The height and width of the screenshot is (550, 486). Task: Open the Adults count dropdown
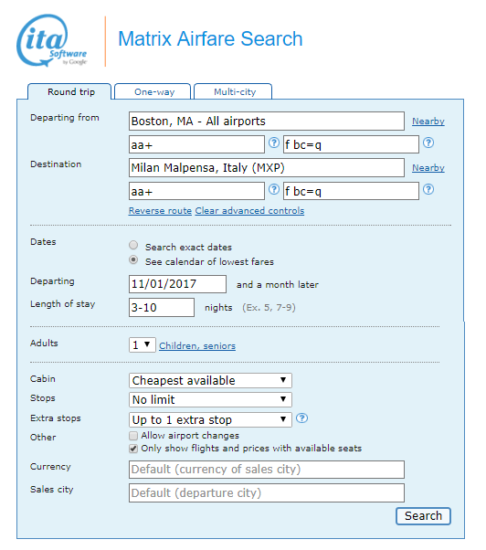click(142, 345)
